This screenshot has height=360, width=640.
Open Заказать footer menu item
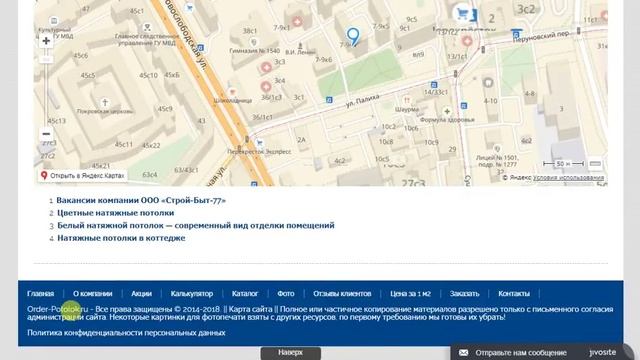(x=464, y=293)
